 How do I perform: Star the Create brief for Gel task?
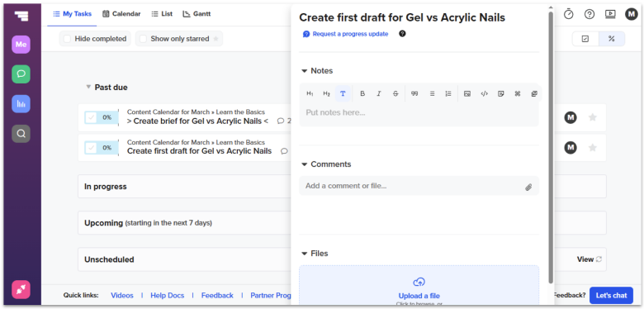tap(592, 117)
